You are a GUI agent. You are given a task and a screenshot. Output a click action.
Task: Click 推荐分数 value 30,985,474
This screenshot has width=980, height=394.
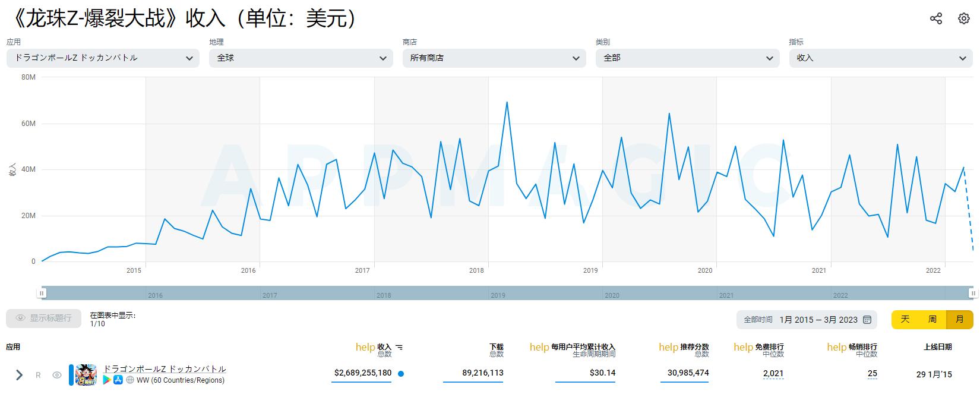688,373
